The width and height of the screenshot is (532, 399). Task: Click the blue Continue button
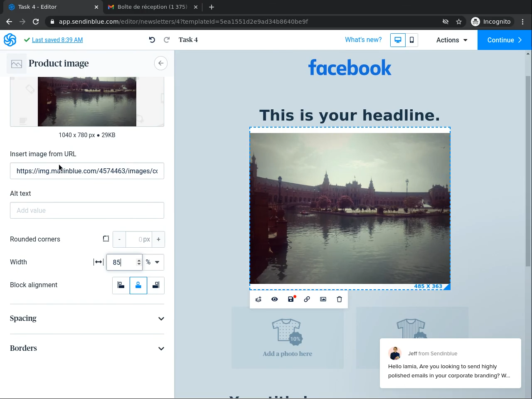click(x=504, y=40)
